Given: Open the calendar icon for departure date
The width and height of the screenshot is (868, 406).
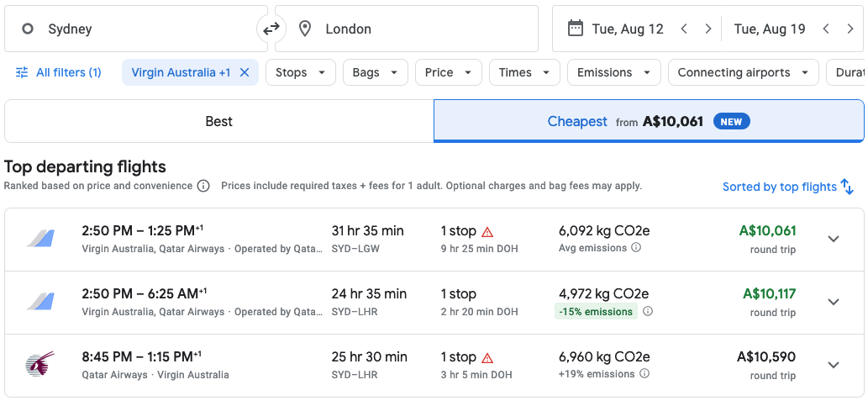Looking at the screenshot, I should 576,29.
